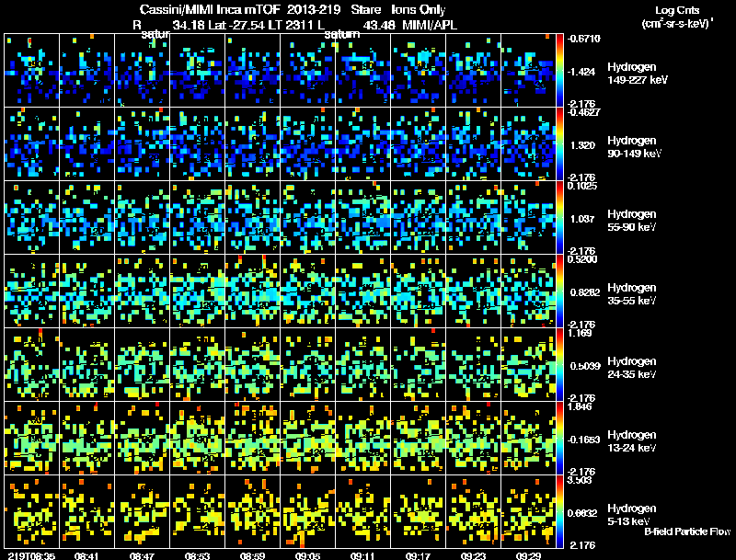Select the 5-13 keV panel at 09:29
The image size is (736, 560).
[528, 512]
